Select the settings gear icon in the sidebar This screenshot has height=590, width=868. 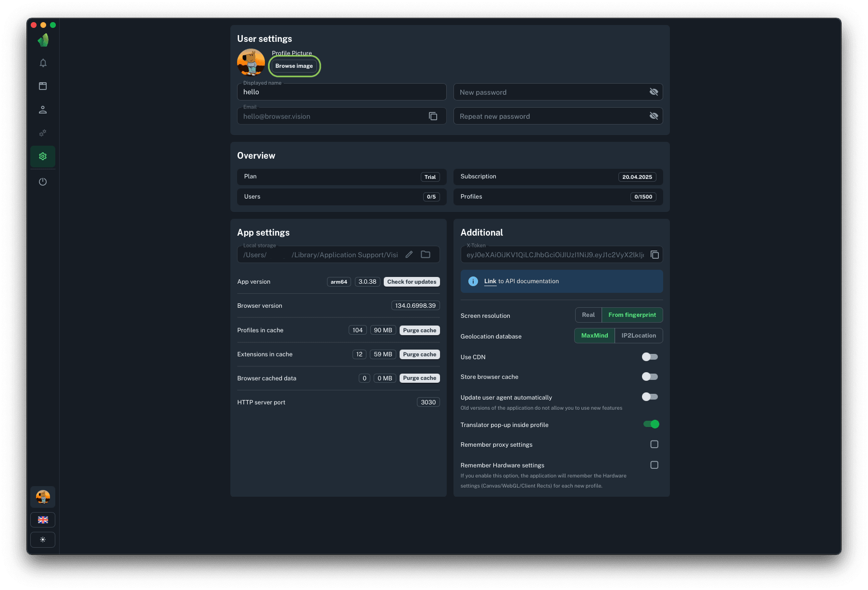[43, 156]
